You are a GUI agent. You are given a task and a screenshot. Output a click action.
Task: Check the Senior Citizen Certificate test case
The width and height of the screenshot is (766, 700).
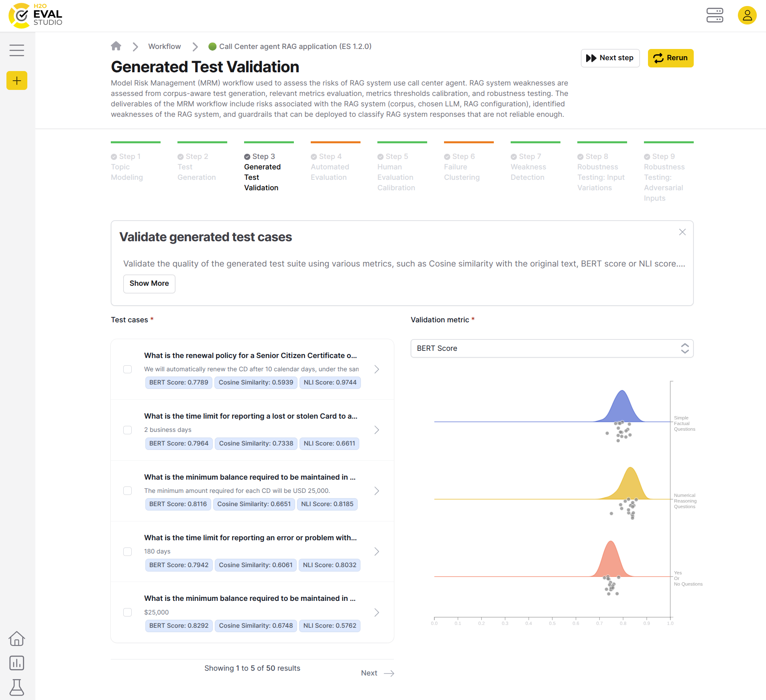(128, 369)
